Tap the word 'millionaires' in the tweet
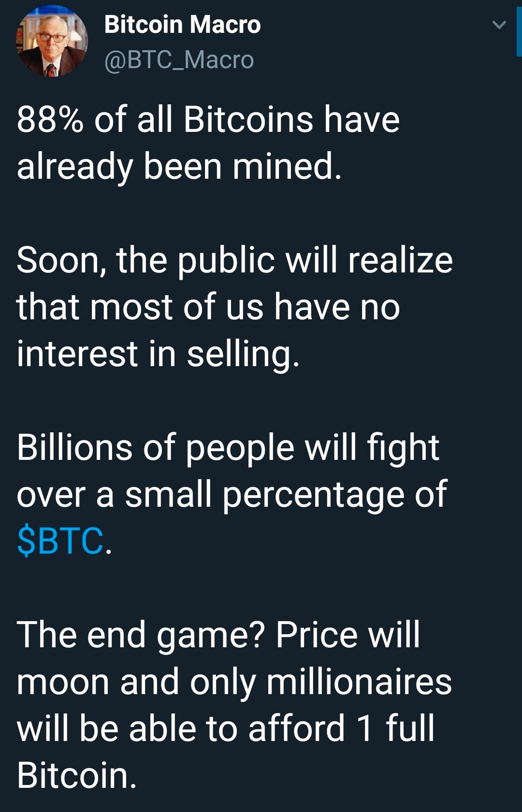This screenshot has height=812, width=522. tap(359, 681)
